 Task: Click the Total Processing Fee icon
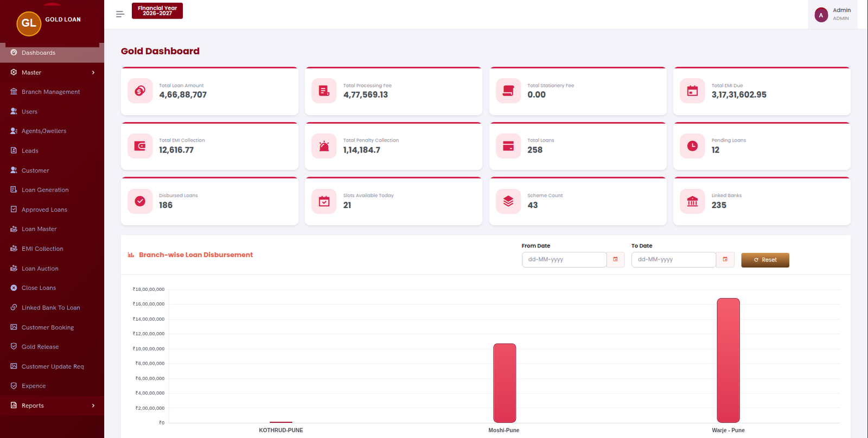324,91
